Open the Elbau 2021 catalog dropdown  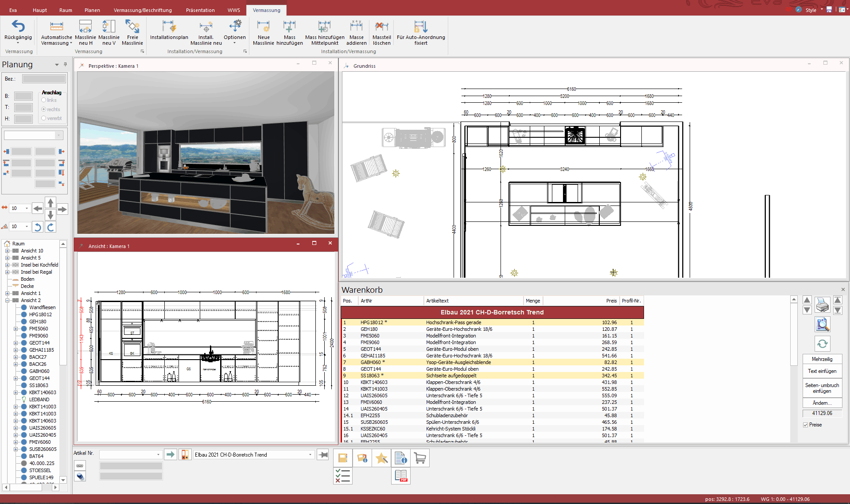coord(310,455)
